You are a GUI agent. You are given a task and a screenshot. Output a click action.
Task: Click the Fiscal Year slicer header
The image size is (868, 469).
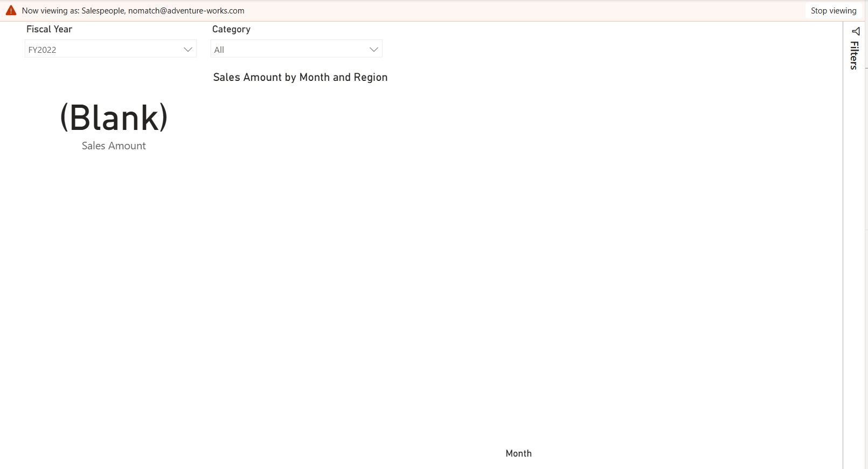[x=49, y=29]
